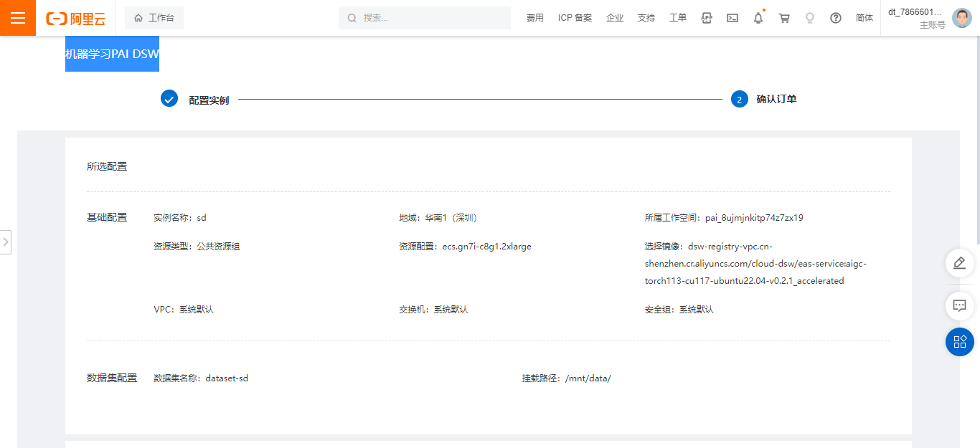
Task: Click the 主账号 label
Action: pyautogui.click(x=933, y=25)
